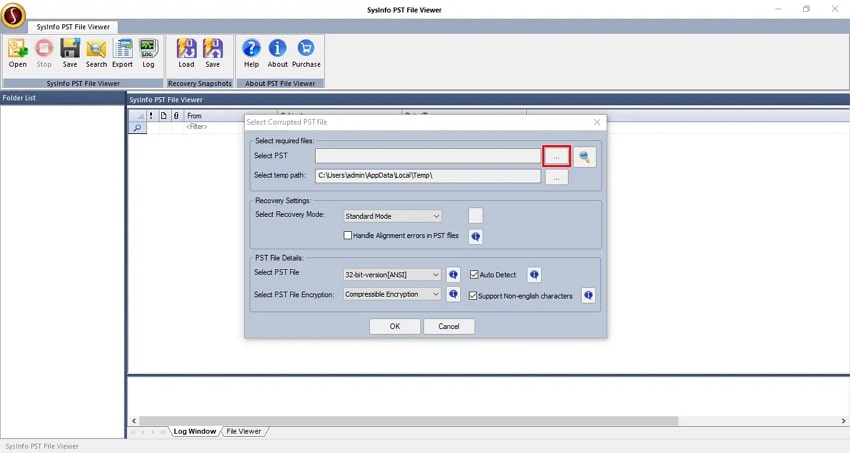Toggle Support Non-english characters checkbox
The image size is (850, 453).
pos(473,296)
